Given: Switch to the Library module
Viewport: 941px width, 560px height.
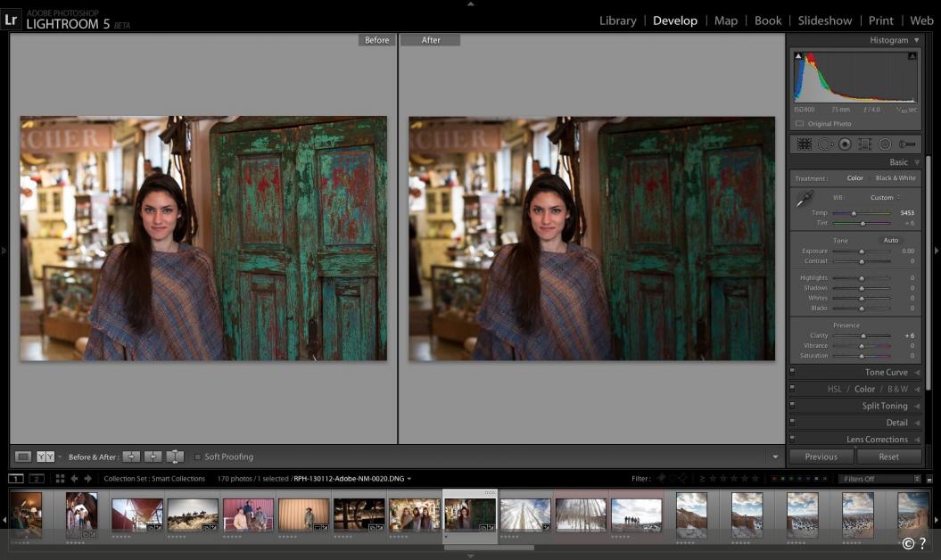Looking at the screenshot, I should [x=617, y=20].
